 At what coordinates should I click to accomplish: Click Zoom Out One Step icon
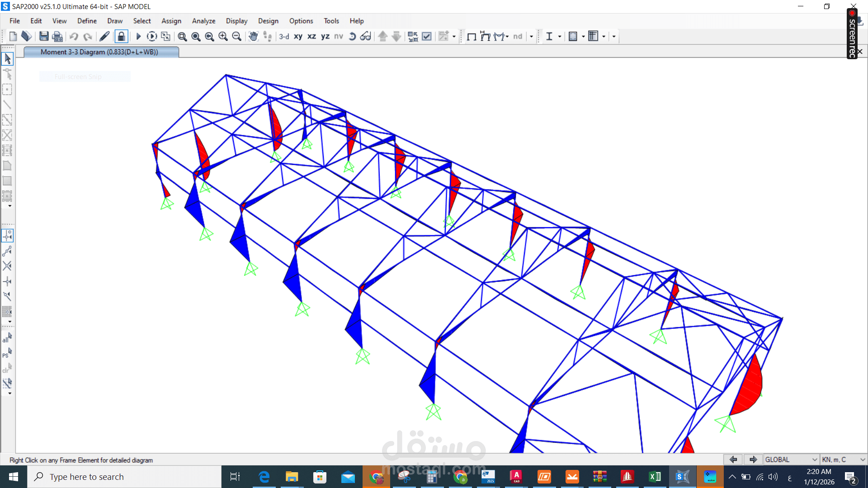click(x=236, y=37)
